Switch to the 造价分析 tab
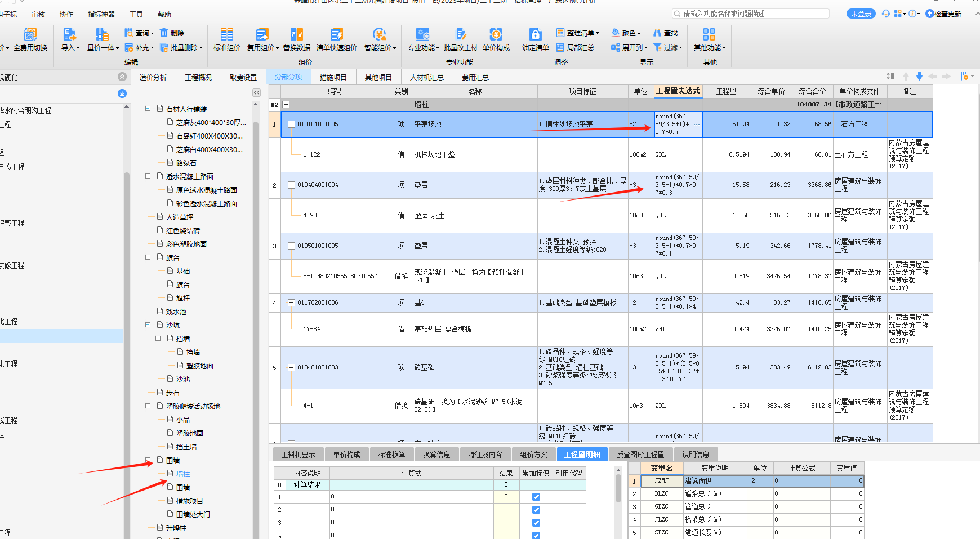 coord(153,77)
